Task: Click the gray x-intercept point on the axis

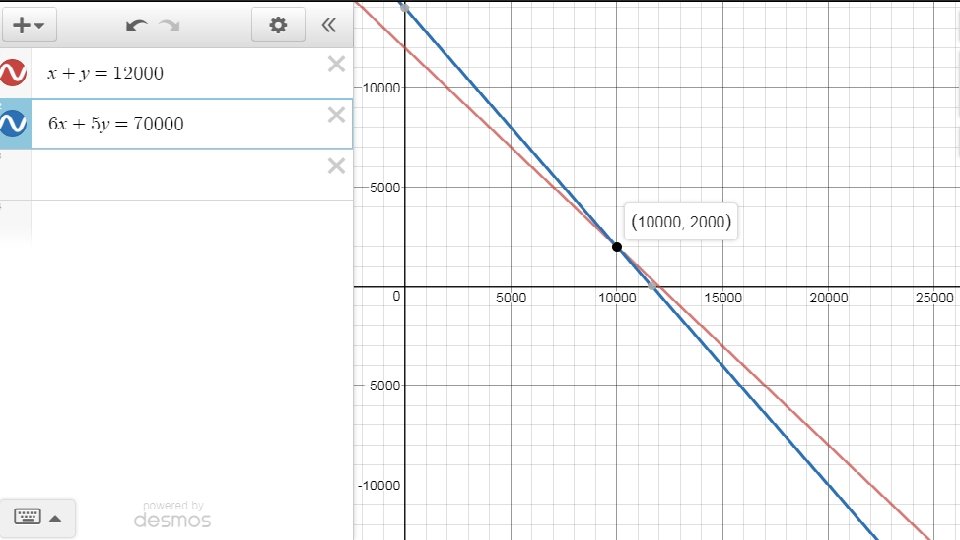Action: click(652, 285)
